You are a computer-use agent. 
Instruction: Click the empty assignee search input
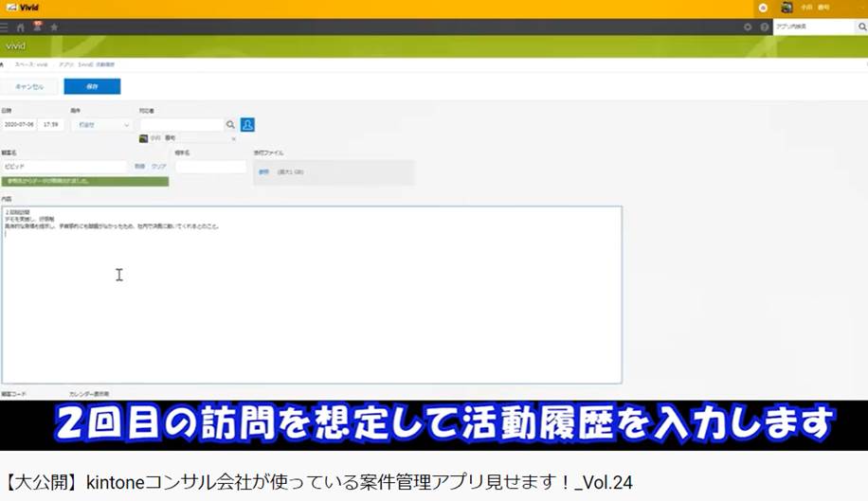pyautogui.click(x=182, y=125)
